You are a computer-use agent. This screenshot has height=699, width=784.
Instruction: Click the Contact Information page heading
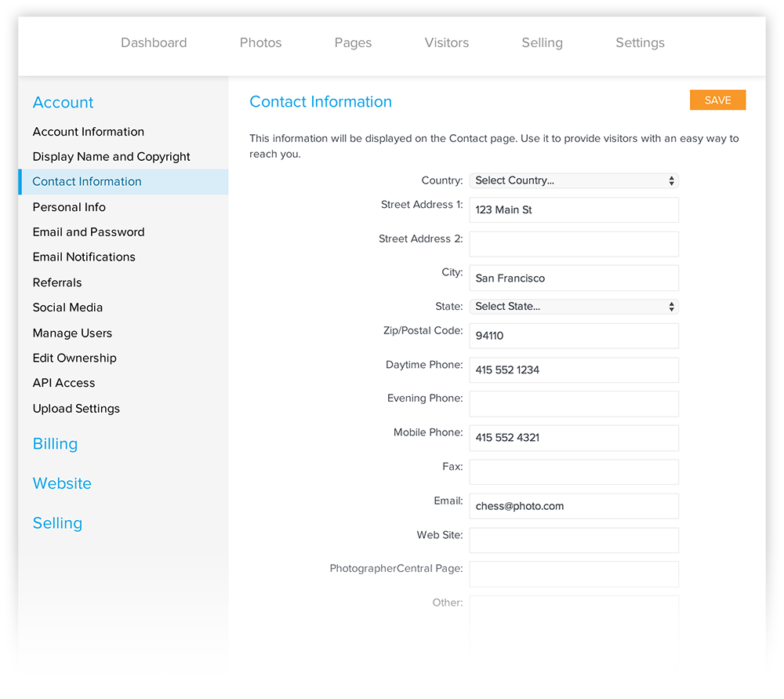click(321, 101)
